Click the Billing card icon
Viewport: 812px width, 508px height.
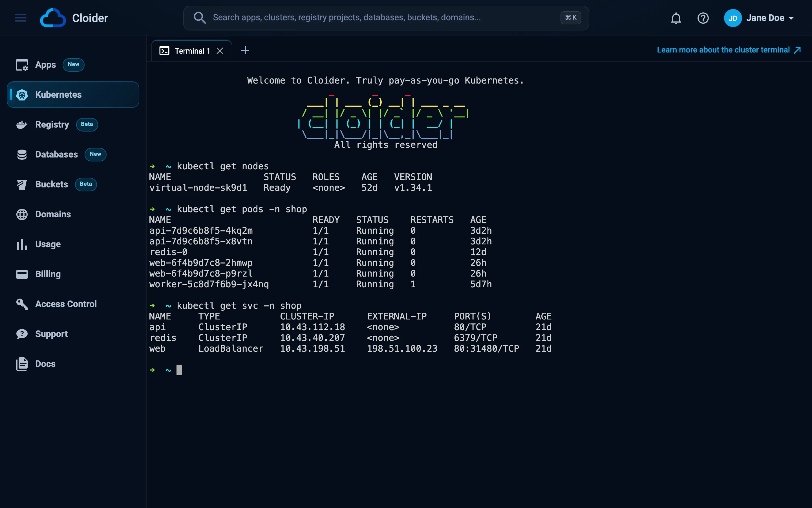[22, 274]
